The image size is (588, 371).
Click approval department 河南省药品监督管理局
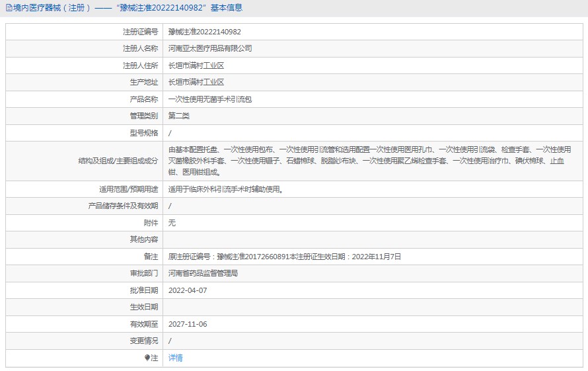click(x=203, y=273)
